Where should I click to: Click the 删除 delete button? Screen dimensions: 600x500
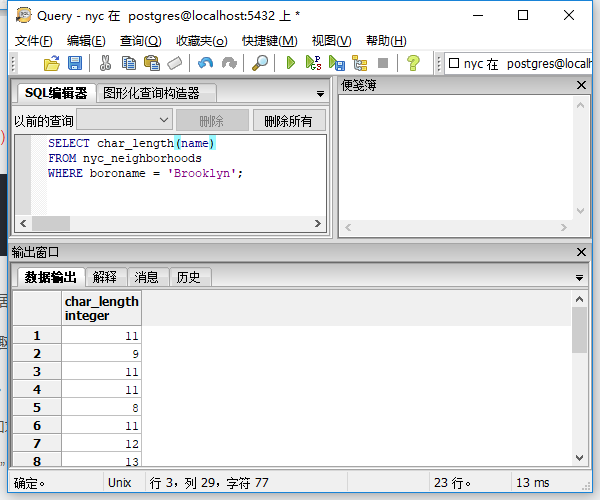(x=212, y=121)
